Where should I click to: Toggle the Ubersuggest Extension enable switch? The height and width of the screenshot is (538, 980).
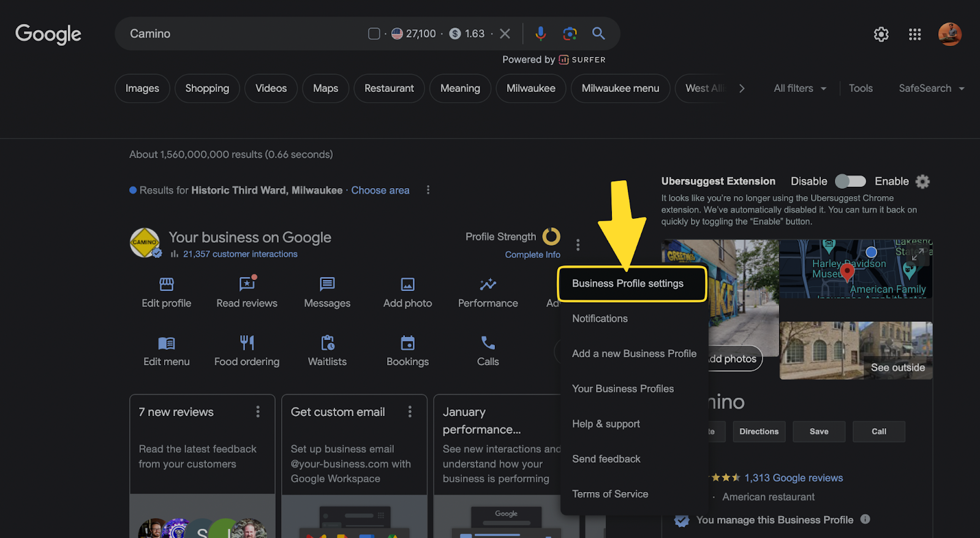[851, 181]
